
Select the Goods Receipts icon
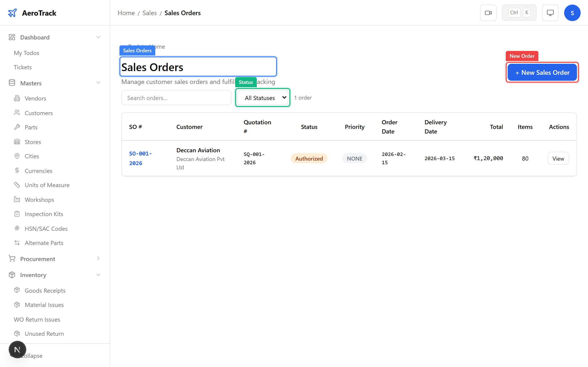17,290
